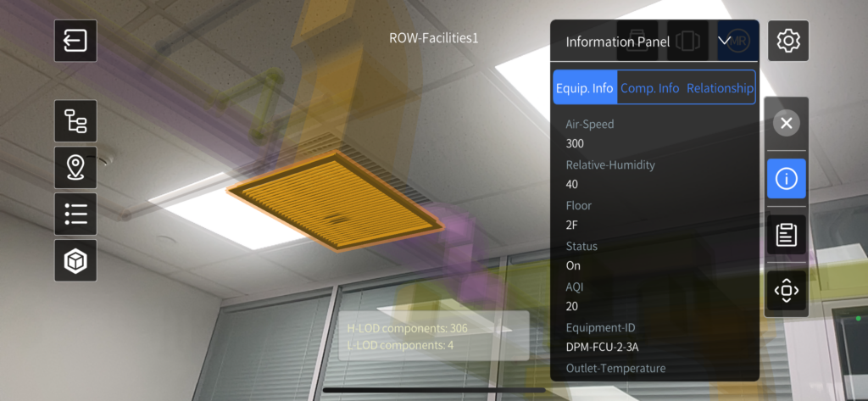The height and width of the screenshot is (401, 868).
Task: Tap the focus/recenter view icon
Action: point(786,291)
